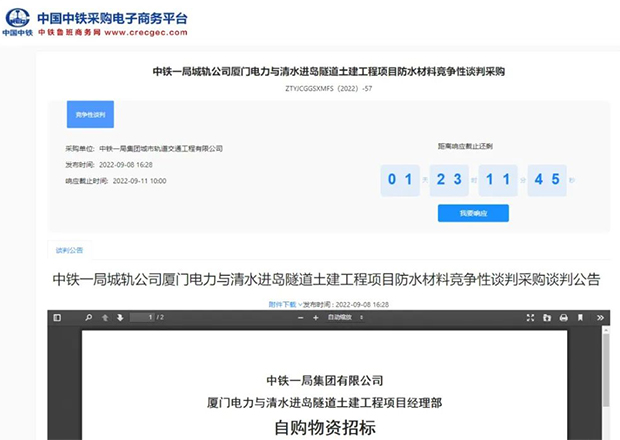Print the PDF document
The image size is (620, 440).
click(x=564, y=317)
